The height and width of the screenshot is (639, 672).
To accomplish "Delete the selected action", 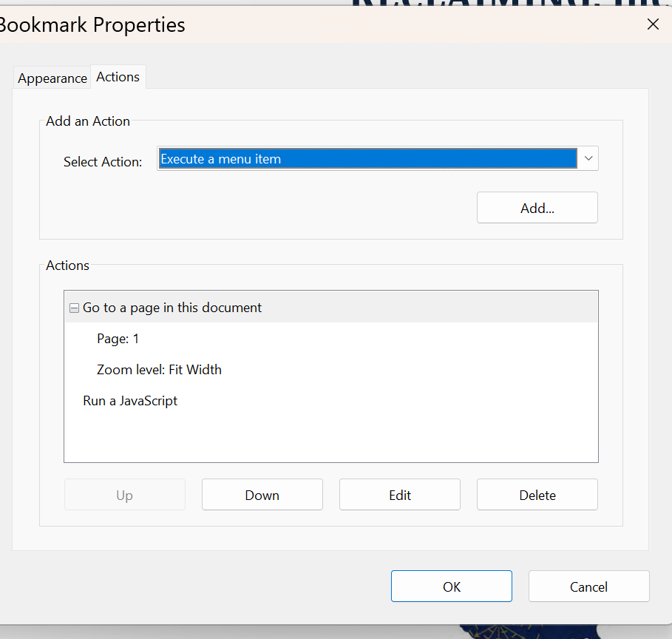I will 537,494.
